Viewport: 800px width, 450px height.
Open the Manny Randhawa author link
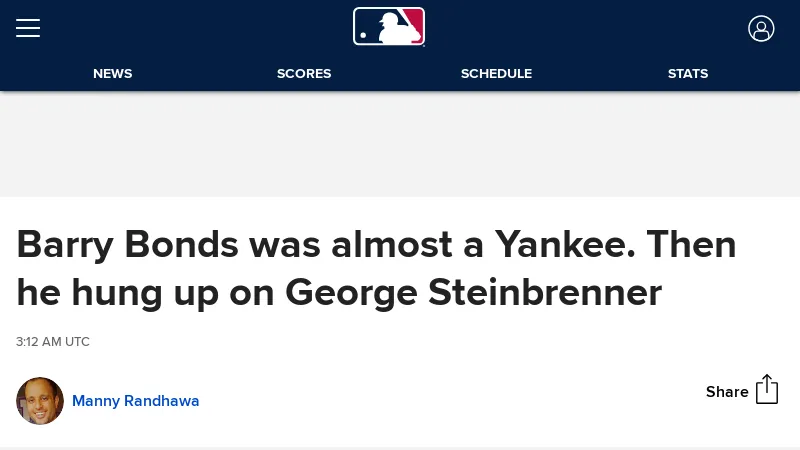coord(136,401)
